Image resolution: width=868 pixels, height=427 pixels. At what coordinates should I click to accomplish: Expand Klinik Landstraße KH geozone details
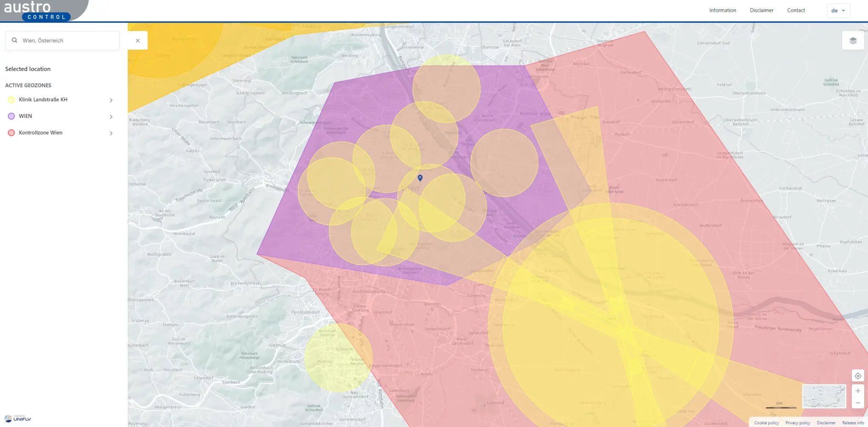click(111, 100)
